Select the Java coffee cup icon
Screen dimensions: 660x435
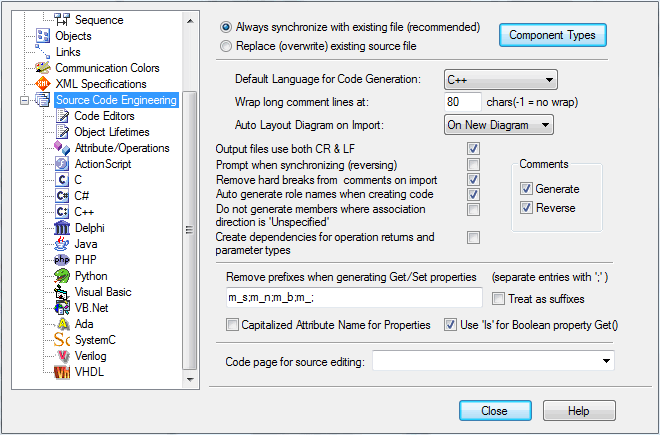[x=62, y=244]
